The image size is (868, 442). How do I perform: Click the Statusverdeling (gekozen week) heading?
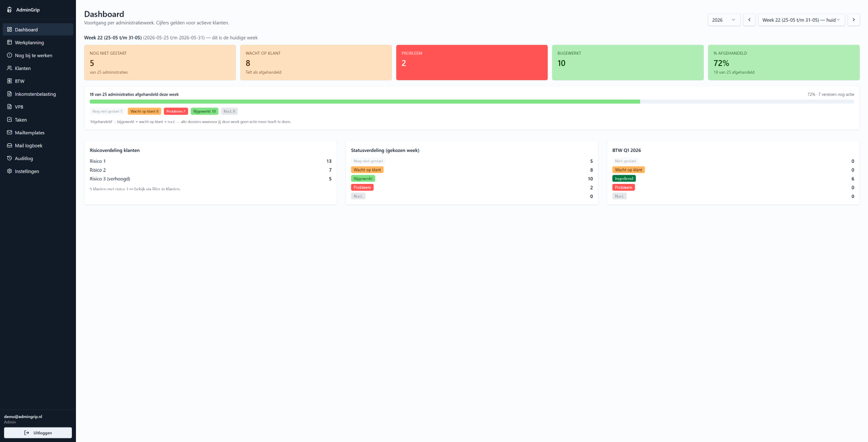(385, 150)
